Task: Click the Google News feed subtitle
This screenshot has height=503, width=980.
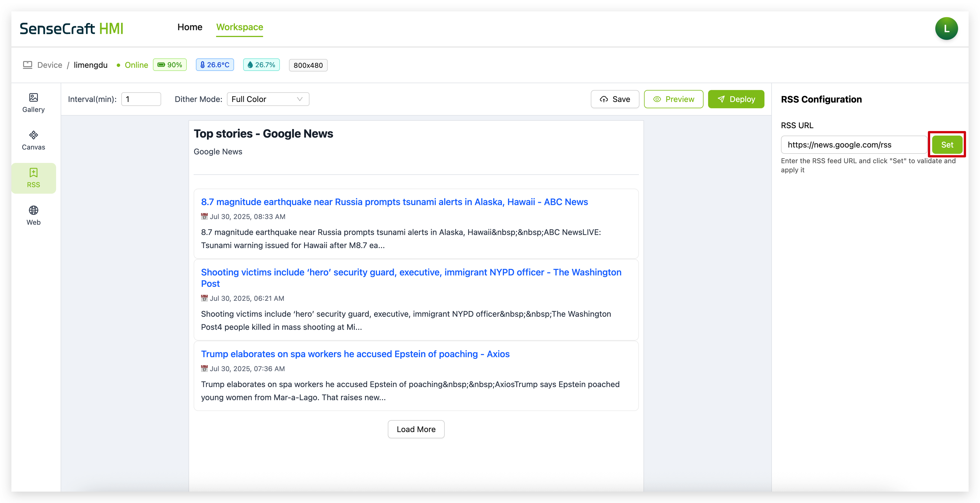Action: coord(218,152)
